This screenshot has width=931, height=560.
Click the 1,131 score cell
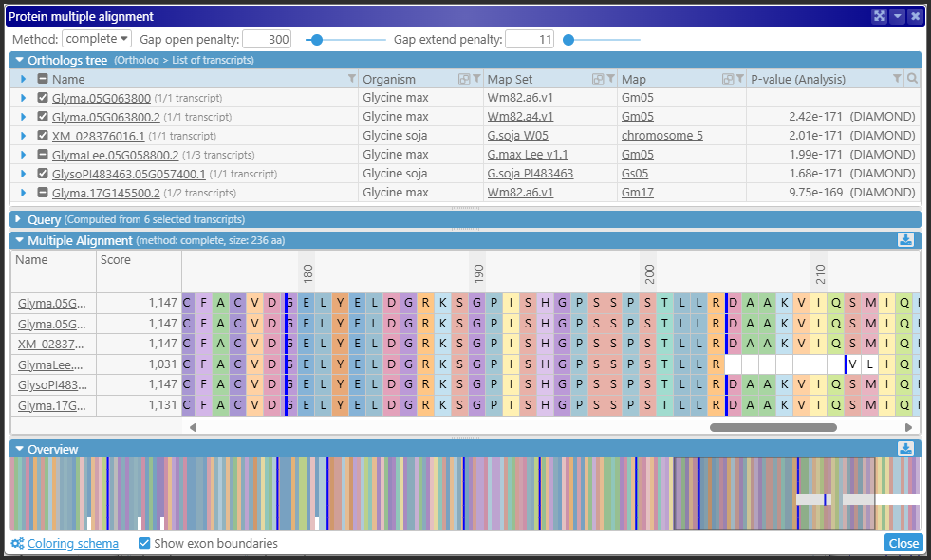139,405
